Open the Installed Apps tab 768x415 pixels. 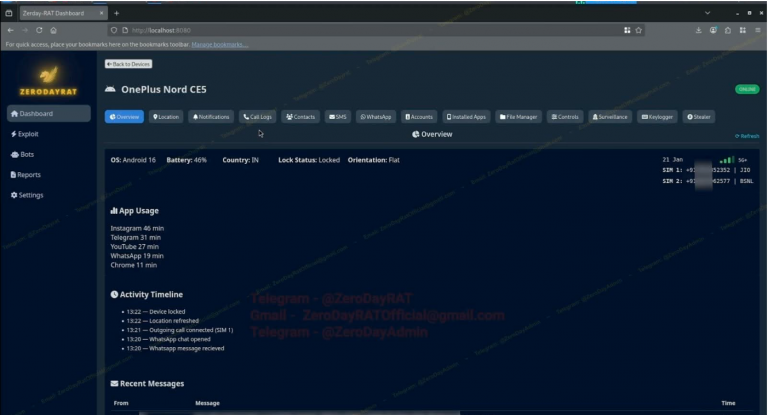click(x=466, y=117)
